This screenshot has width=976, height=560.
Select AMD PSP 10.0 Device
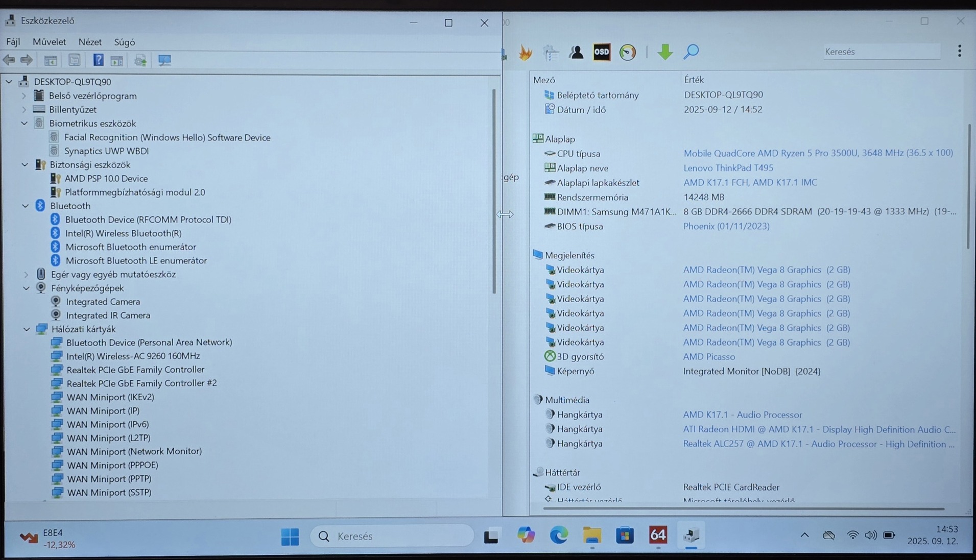[106, 179]
